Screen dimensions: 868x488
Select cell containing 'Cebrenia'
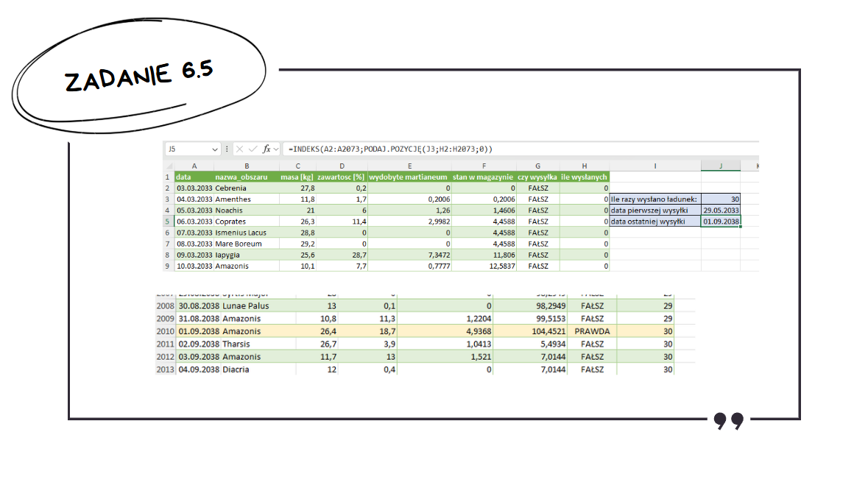247,188
